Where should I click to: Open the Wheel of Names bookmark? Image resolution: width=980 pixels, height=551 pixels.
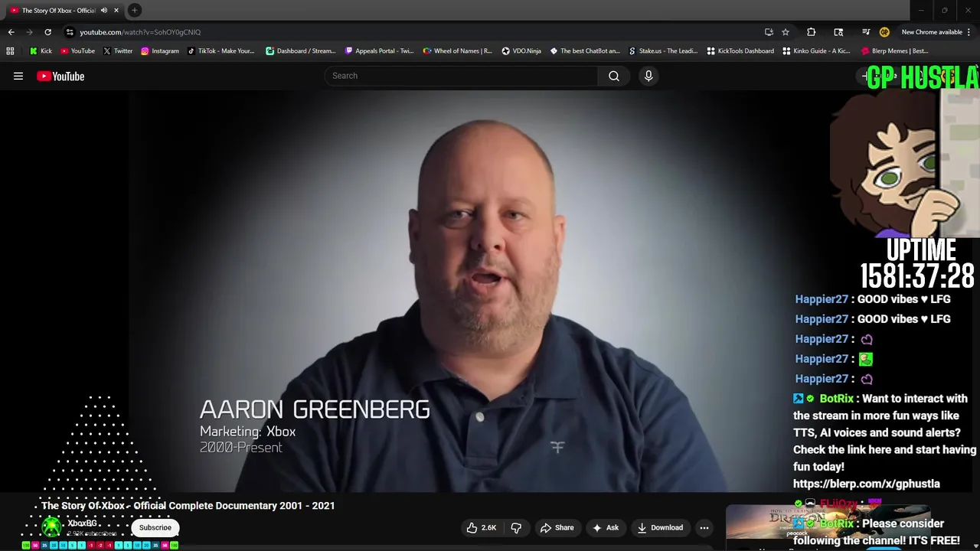coord(457,51)
